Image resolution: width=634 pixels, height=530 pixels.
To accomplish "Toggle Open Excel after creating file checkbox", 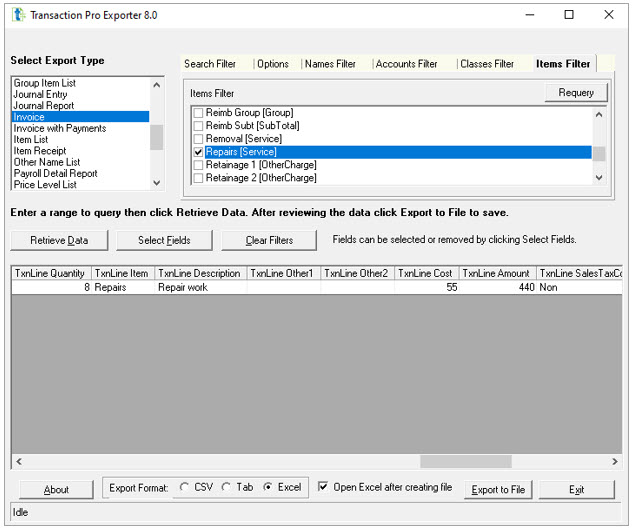I will [323, 487].
